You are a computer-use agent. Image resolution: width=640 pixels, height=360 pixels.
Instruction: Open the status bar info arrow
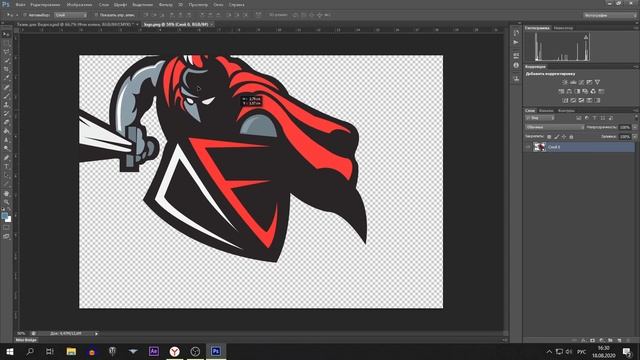96,333
